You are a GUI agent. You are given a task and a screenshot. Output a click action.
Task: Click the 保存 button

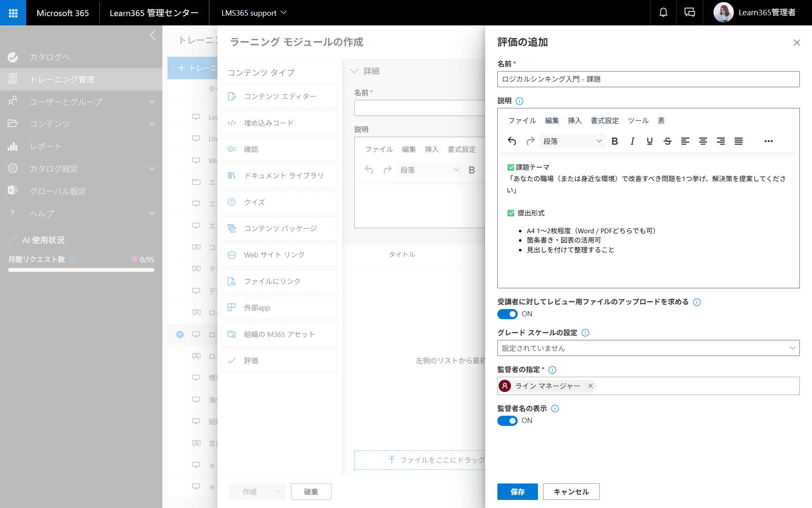[x=518, y=491]
